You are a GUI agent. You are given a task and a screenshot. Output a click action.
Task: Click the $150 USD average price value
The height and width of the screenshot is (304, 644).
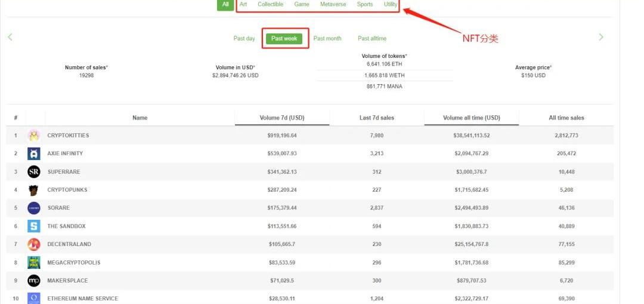pyautogui.click(x=533, y=75)
